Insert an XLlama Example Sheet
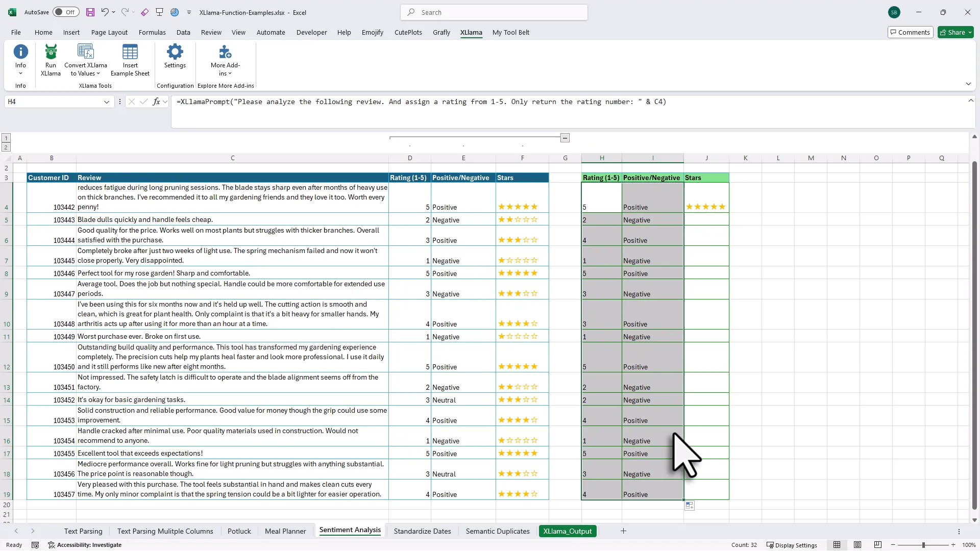The width and height of the screenshot is (980, 551). point(130,59)
